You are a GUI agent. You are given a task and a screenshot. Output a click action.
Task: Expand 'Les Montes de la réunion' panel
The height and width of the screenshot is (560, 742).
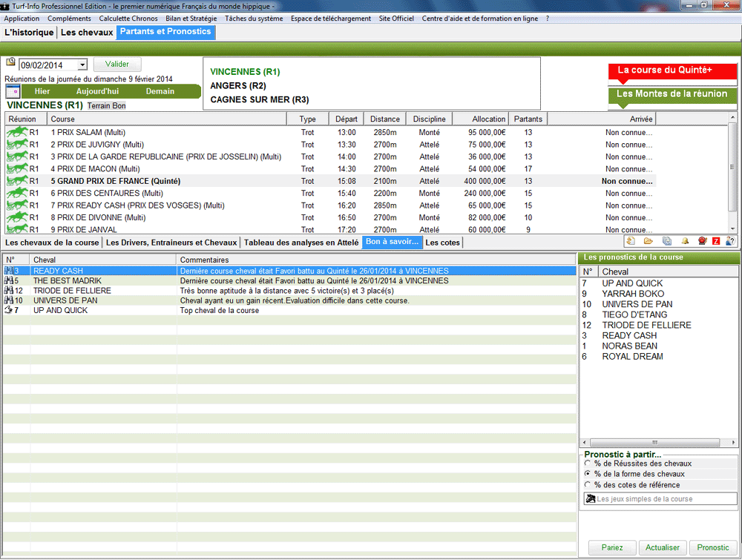[672, 94]
